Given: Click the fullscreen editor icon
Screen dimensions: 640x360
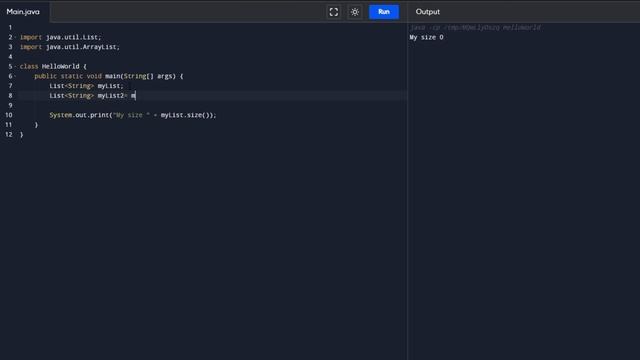Looking at the screenshot, I should coord(333,12).
